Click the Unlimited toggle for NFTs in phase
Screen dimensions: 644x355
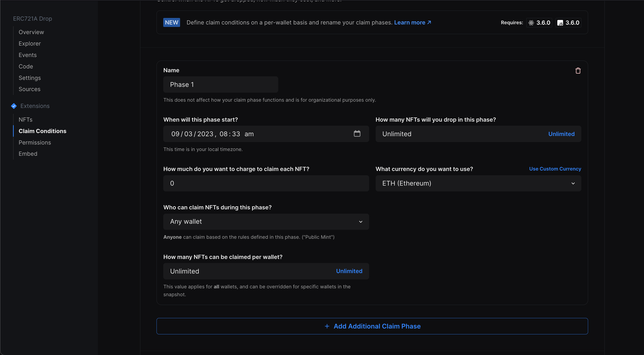coord(562,133)
